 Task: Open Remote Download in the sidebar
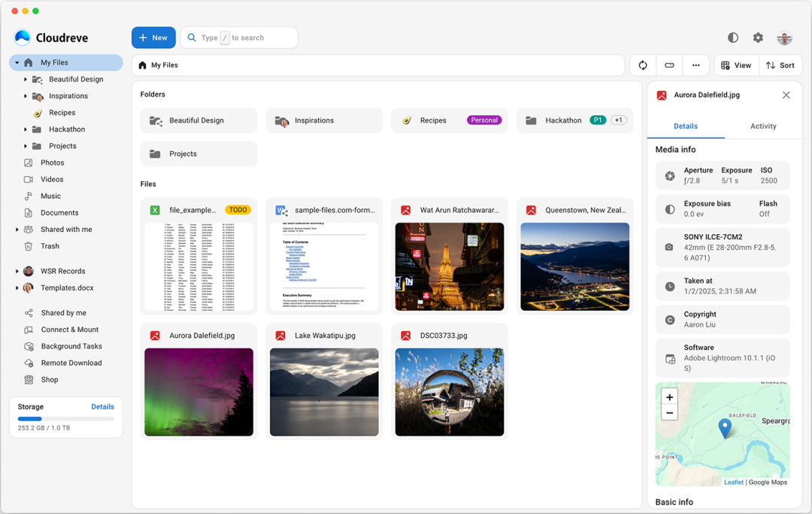(x=71, y=363)
